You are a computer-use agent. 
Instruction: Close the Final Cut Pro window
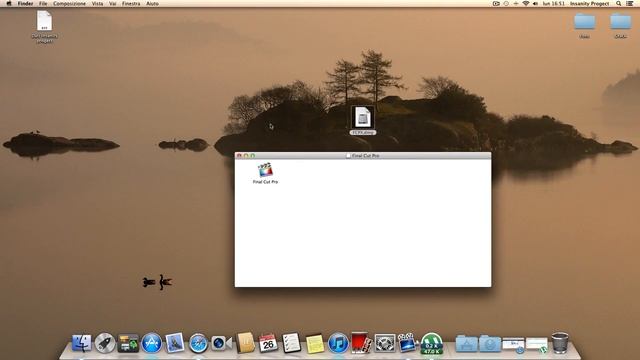click(239, 156)
